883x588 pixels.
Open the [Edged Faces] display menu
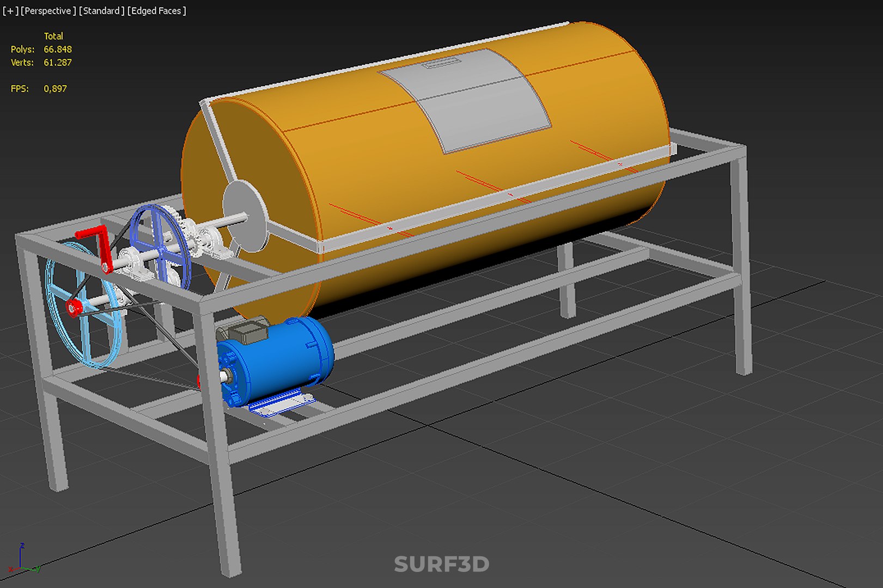tap(157, 11)
